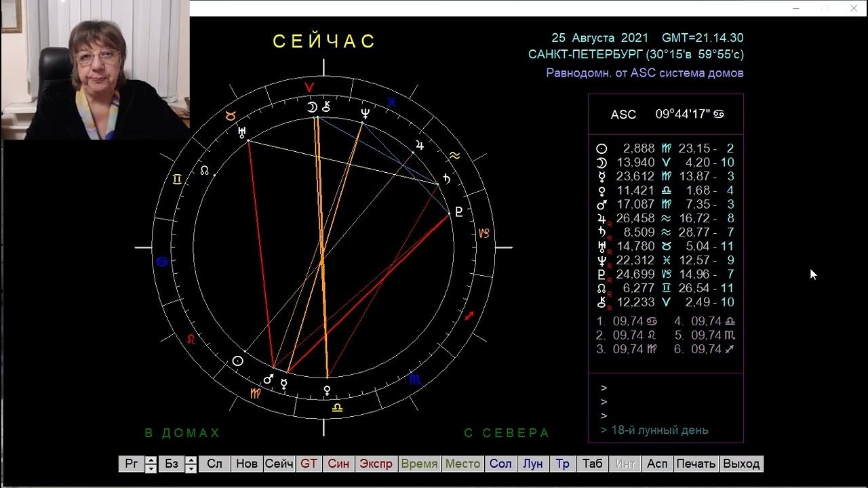Select the Mars glyph on the chart wheel
Screen dimensions: 868x488
pyautogui.click(x=269, y=379)
